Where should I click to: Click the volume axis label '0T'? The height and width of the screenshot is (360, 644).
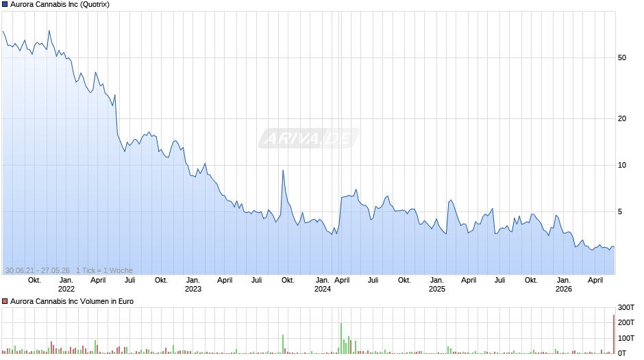click(622, 353)
